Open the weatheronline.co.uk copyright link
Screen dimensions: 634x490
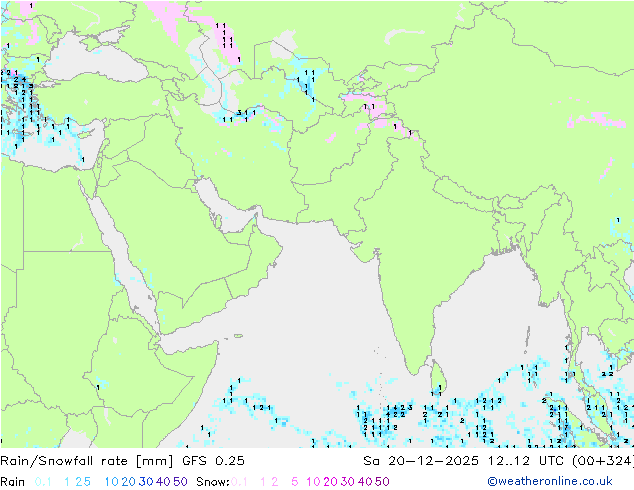coord(550,481)
